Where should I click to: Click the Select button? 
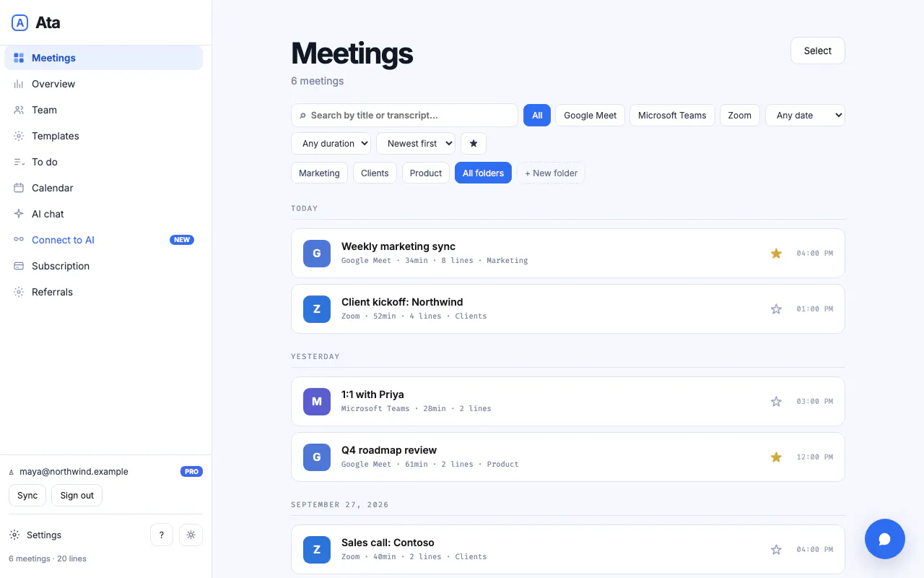coord(818,51)
